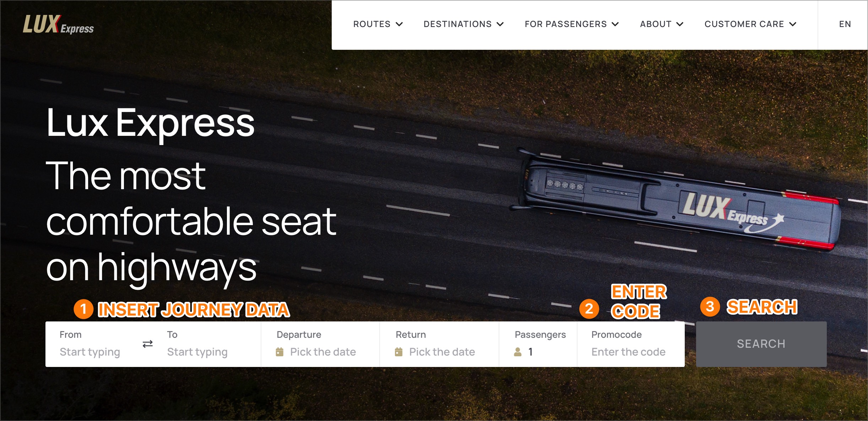Select the From origin input field
Viewport: 868px width, 421px height.
pos(96,352)
